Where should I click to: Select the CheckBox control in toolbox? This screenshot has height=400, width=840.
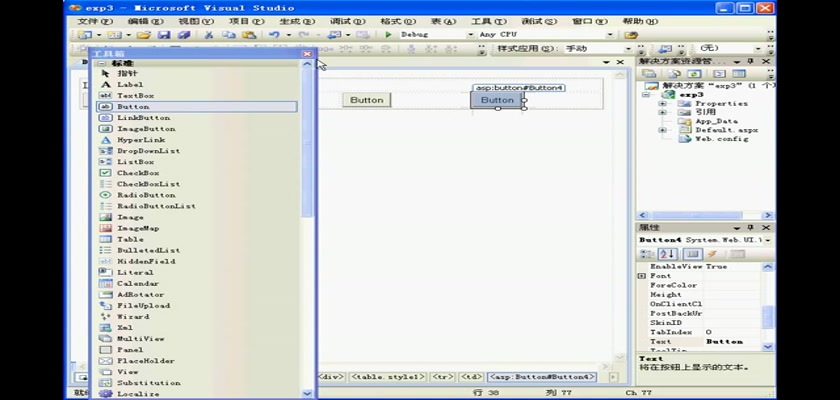tap(137, 173)
